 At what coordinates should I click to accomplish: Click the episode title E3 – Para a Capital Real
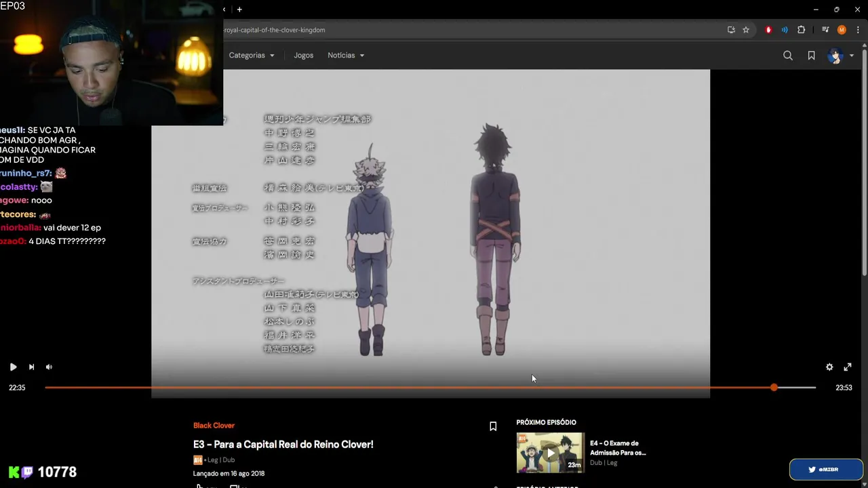click(x=283, y=445)
